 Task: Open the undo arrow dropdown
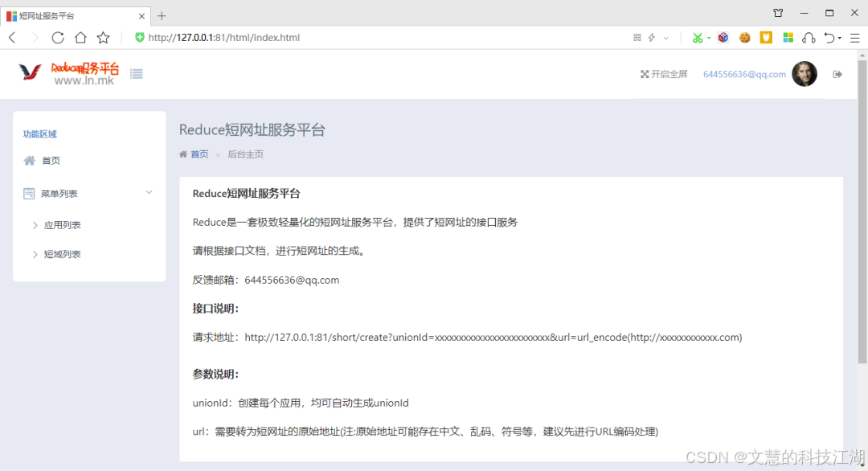click(x=840, y=39)
